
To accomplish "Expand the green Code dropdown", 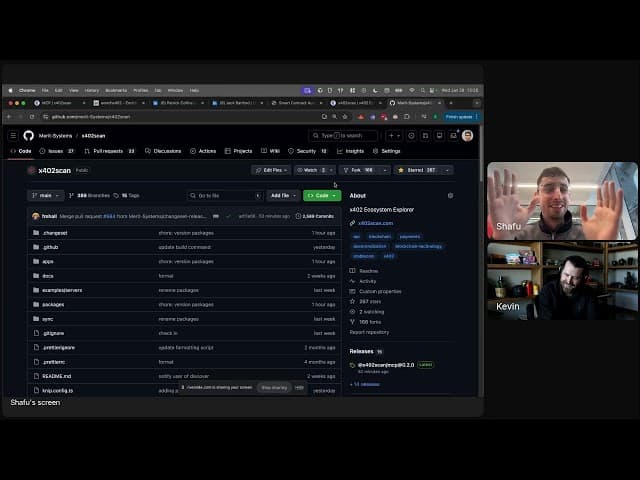I will coord(322,196).
